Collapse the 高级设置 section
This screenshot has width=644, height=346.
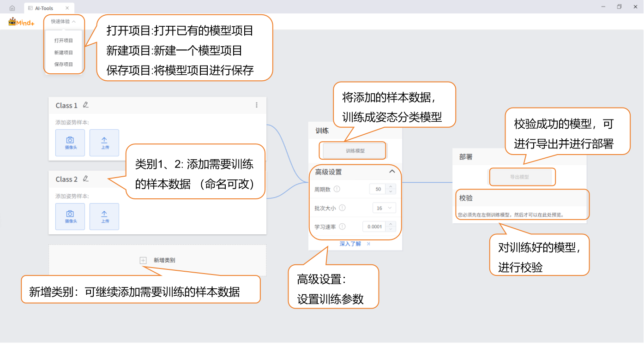click(x=392, y=172)
